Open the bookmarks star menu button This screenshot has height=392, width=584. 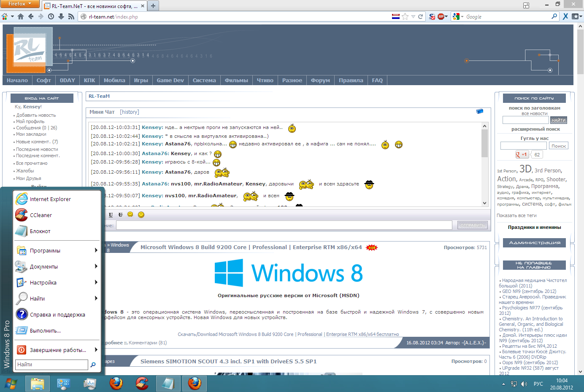tap(577, 16)
